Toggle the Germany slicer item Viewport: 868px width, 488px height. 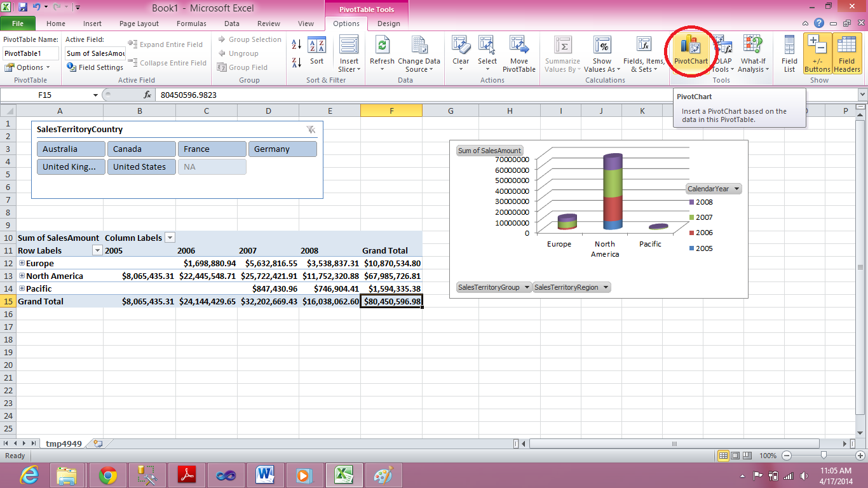pyautogui.click(x=283, y=149)
